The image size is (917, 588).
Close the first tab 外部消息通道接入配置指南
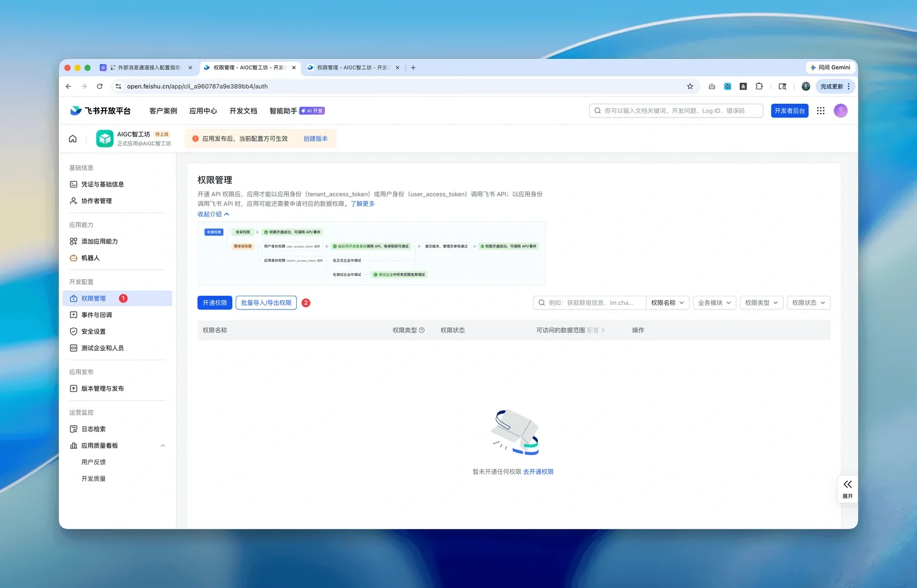click(190, 68)
